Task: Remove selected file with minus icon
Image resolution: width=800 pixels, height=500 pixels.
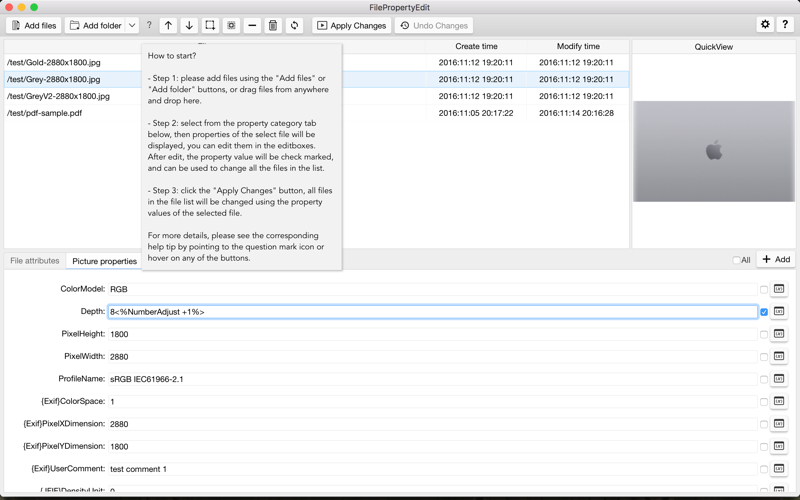Action: [x=252, y=26]
